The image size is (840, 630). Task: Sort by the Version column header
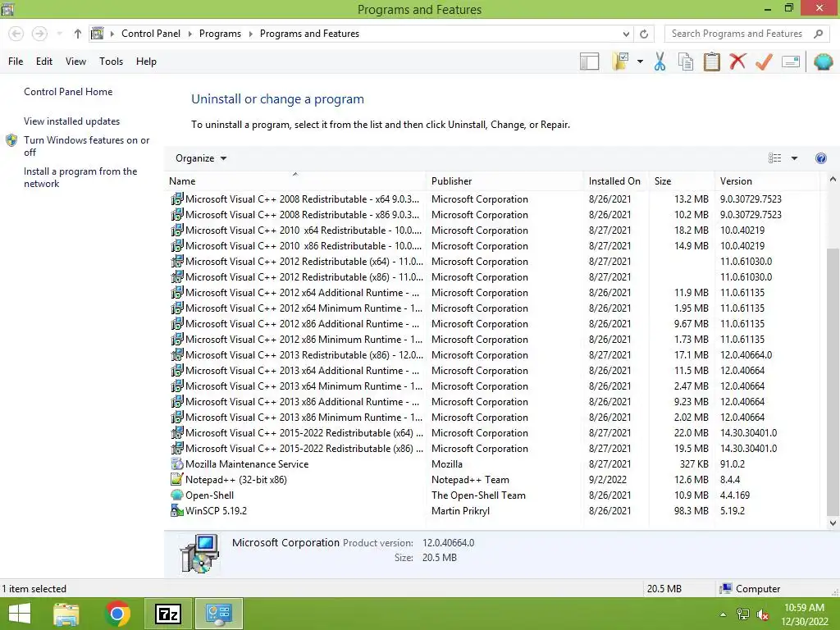tap(767, 181)
